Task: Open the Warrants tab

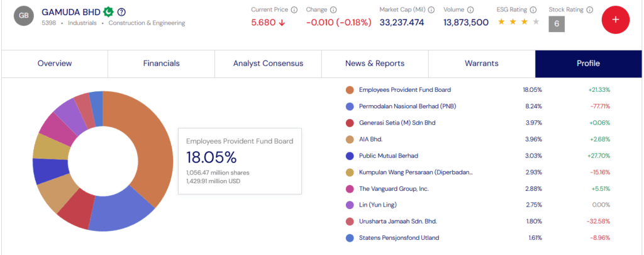Action: point(481,64)
